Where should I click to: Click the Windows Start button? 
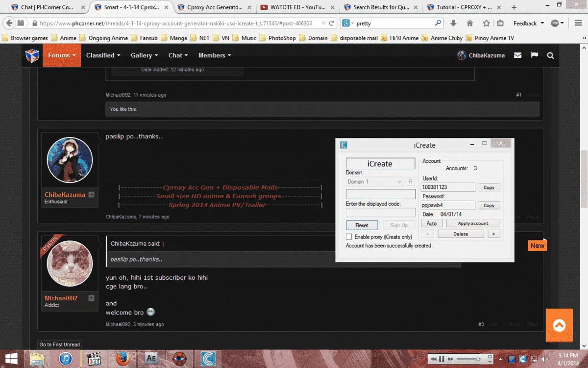click(x=11, y=359)
